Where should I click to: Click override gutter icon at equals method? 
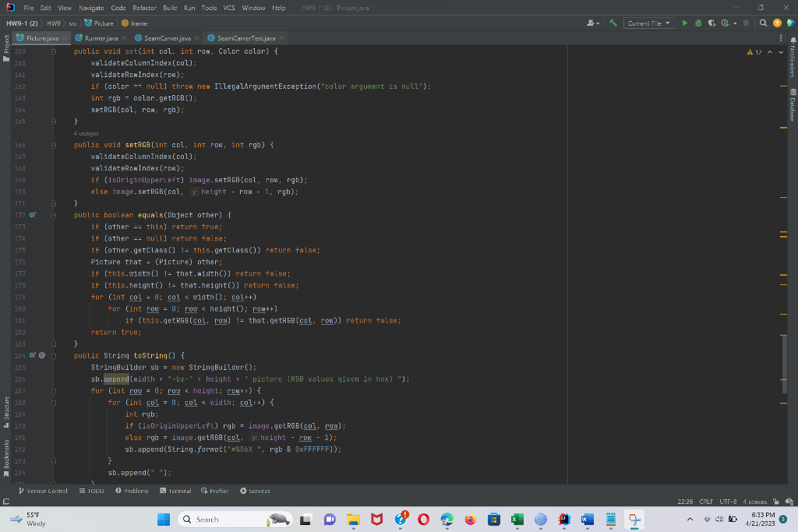pos(33,215)
